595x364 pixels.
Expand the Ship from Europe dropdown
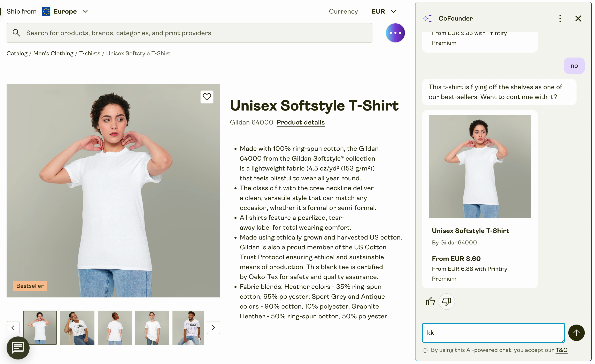65,11
